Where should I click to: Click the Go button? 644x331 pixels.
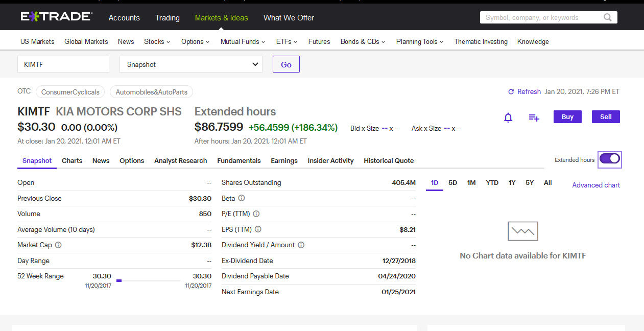tap(286, 64)
